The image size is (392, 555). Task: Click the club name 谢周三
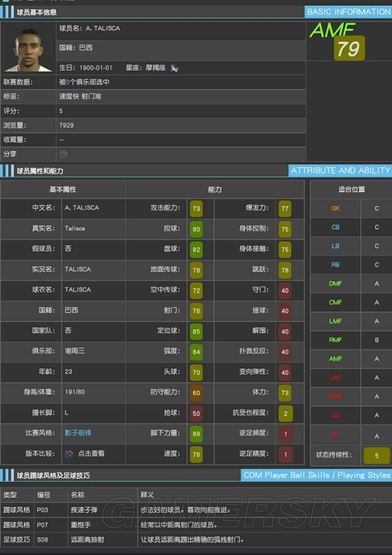(x=75, y=351)
